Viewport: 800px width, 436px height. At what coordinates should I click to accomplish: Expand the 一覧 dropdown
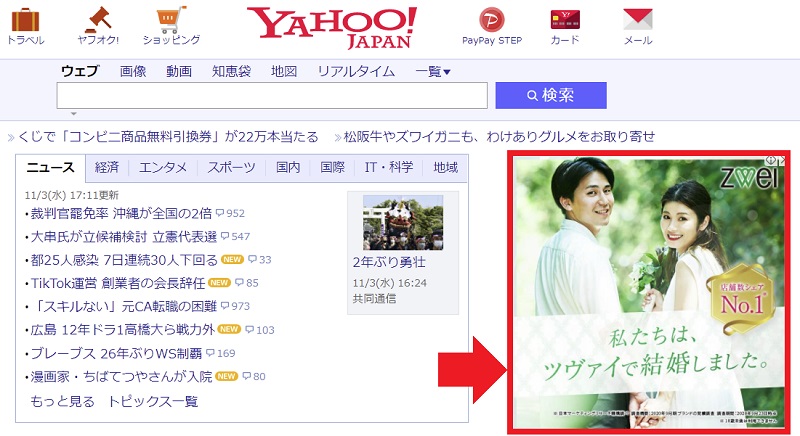tap(433, 71)
